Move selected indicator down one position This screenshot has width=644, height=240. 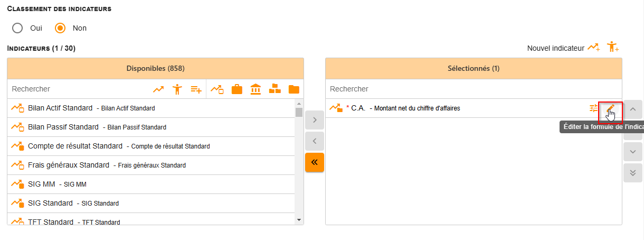(x=633, y=152)
